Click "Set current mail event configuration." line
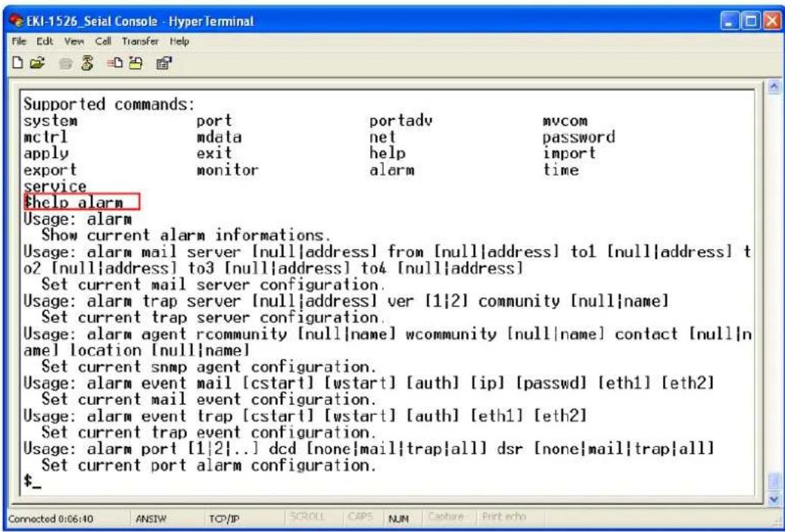Image resolution: width=785 pixels, height=532 pixels. pyautogui.click(x=209, y=400)
